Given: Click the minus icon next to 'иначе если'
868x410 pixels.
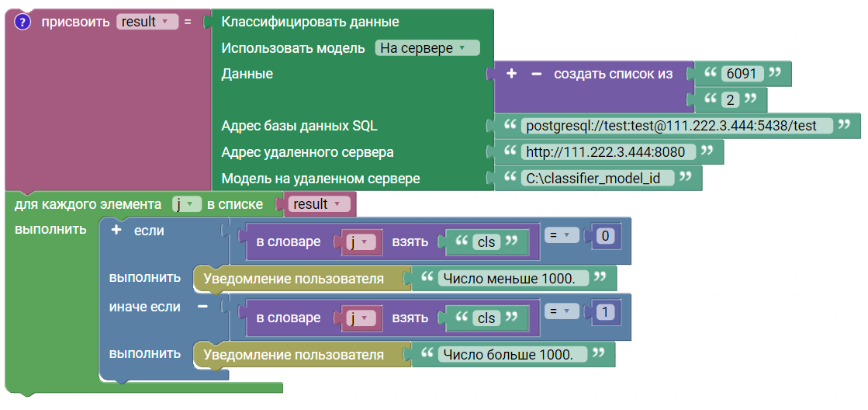Looking at the screenshot, I should pyautogui.click(x=202, y=307).
